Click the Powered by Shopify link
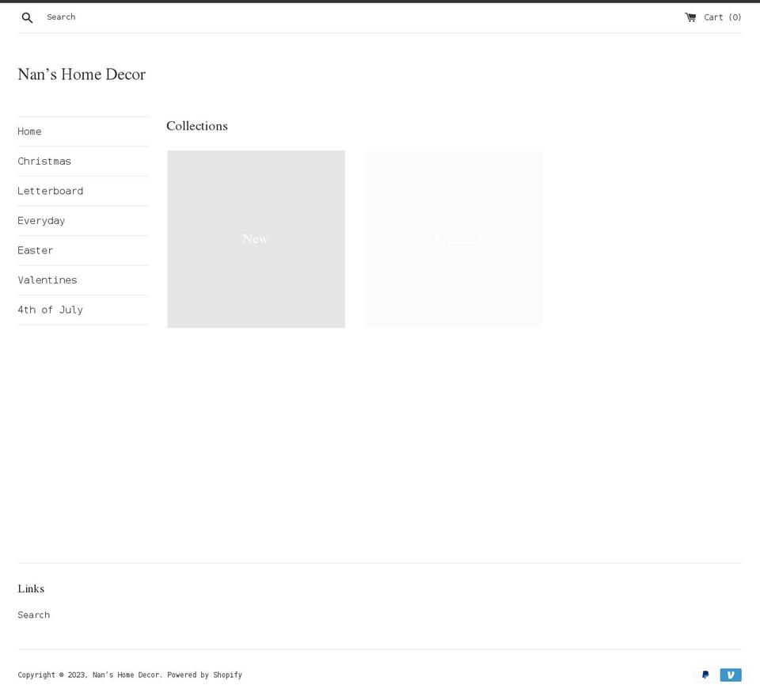 [x=204, y=675]
